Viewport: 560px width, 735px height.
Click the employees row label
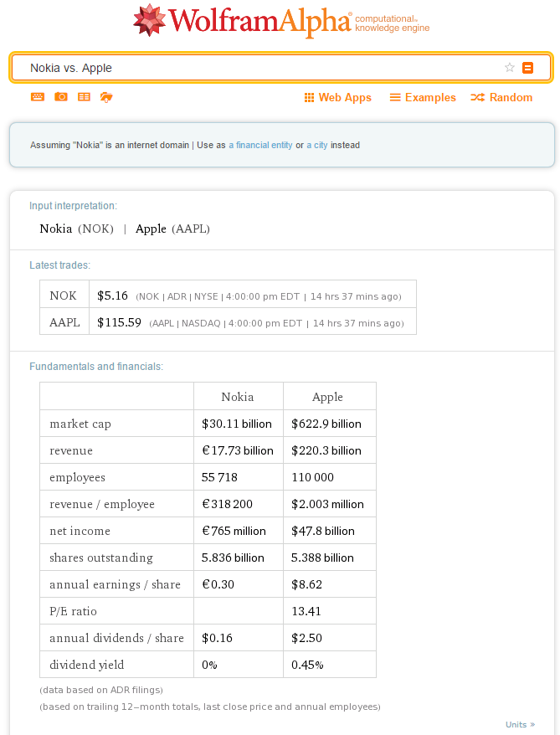pyautogui.click(x=77, y=477)
